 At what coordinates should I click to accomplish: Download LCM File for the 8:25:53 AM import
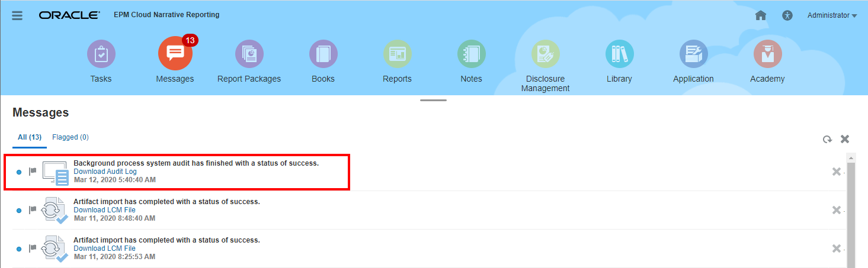pyautogui.click(x=104, y=248)
